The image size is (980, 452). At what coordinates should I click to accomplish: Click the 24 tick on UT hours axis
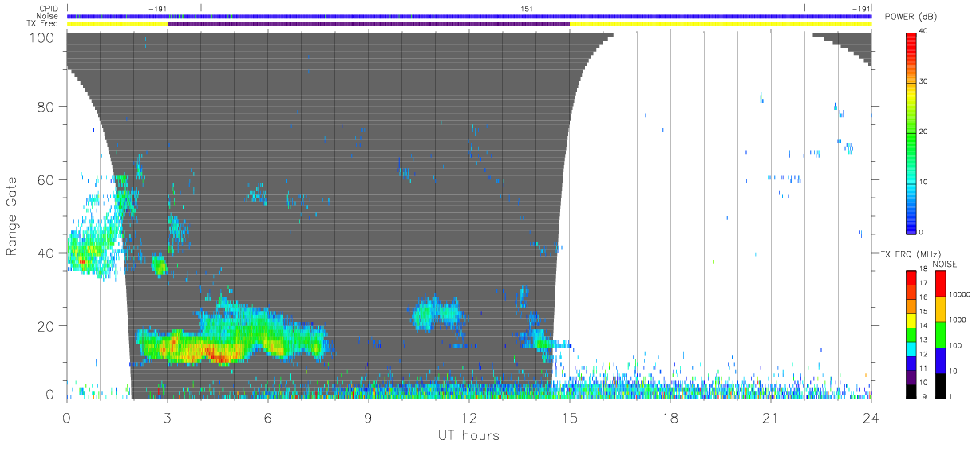coord(871,417)
